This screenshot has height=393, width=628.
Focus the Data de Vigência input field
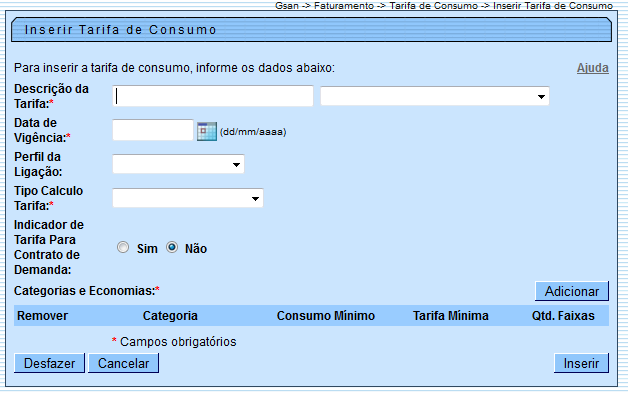click(153, 130)
